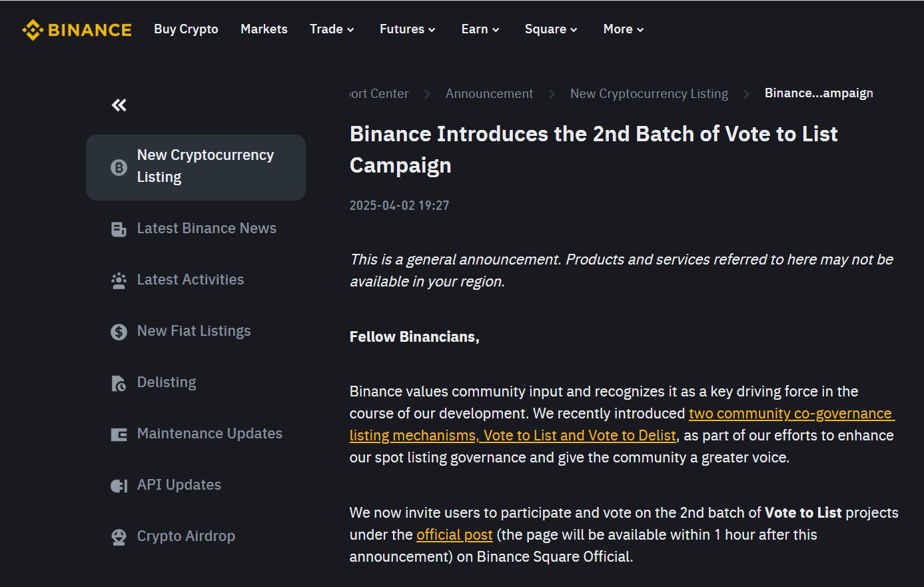Navigate to the Announcement breadcrumb

(489, 94)
